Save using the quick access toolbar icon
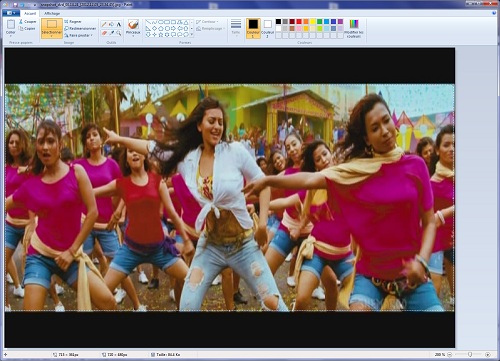The width and height of the screenshot is (500, 361). [15, 5]
